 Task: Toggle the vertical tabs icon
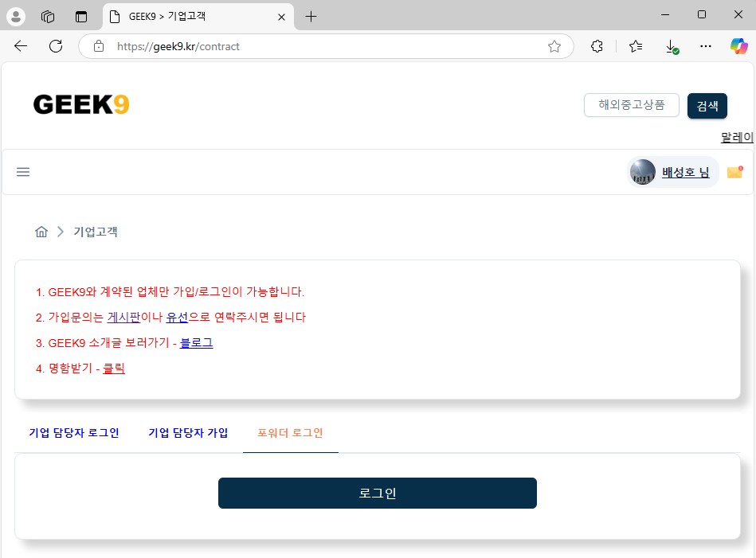click(81, 17)
